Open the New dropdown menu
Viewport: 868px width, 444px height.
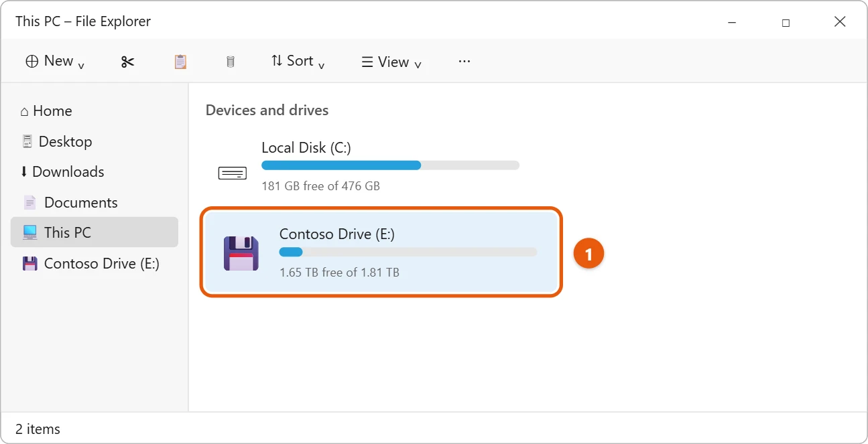click(x=55, y=61)
